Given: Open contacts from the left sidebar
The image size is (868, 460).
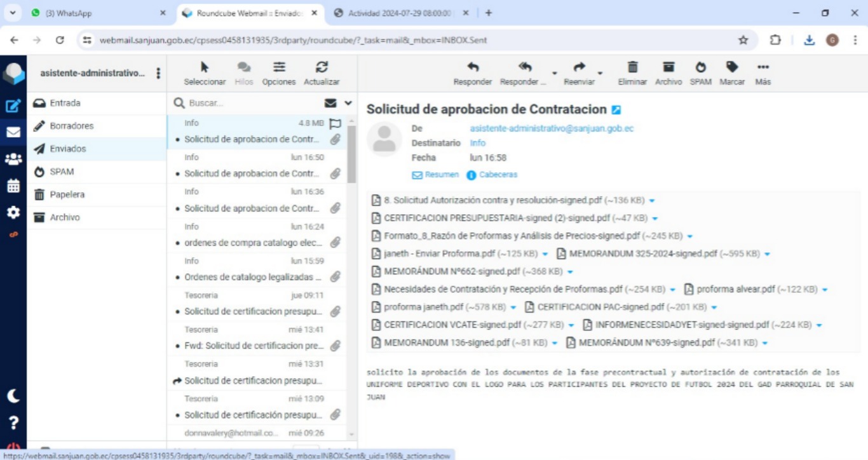Looking at the screenshot, I should (13, 159).
